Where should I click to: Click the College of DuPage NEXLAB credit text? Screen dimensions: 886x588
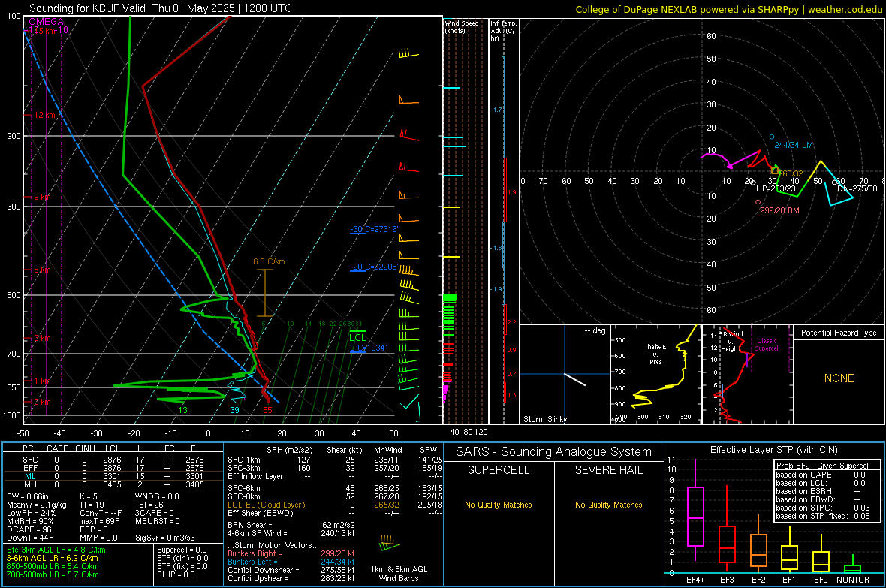pos(728,9)
